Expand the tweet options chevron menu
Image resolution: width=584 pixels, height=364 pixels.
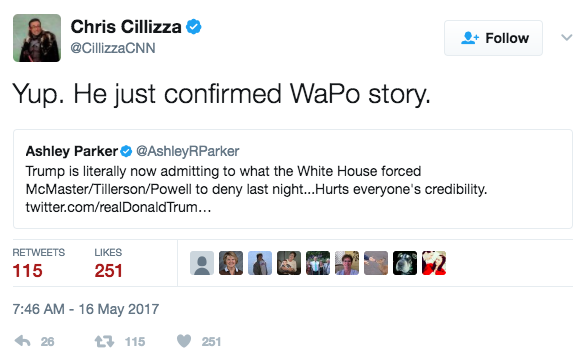pos(566,37)
